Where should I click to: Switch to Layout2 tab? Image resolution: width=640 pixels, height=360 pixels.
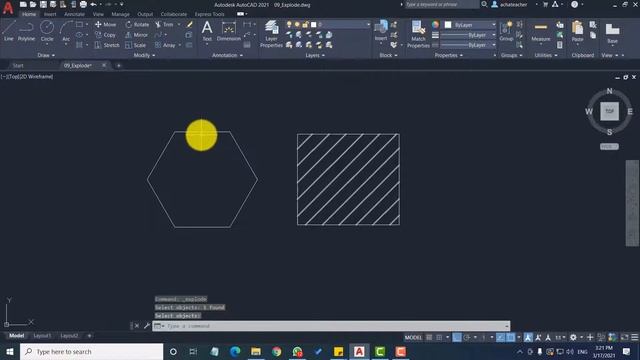coord(69,336)
